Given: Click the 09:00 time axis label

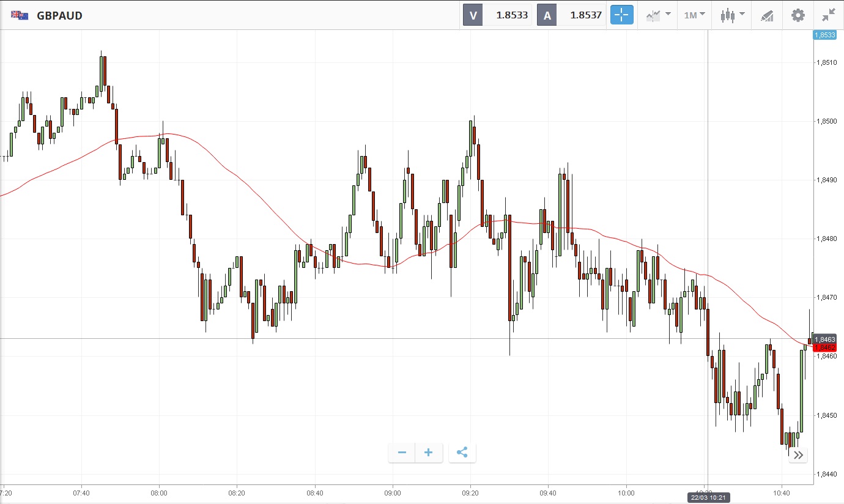Looking at the screenshot, I should (393, 492).
